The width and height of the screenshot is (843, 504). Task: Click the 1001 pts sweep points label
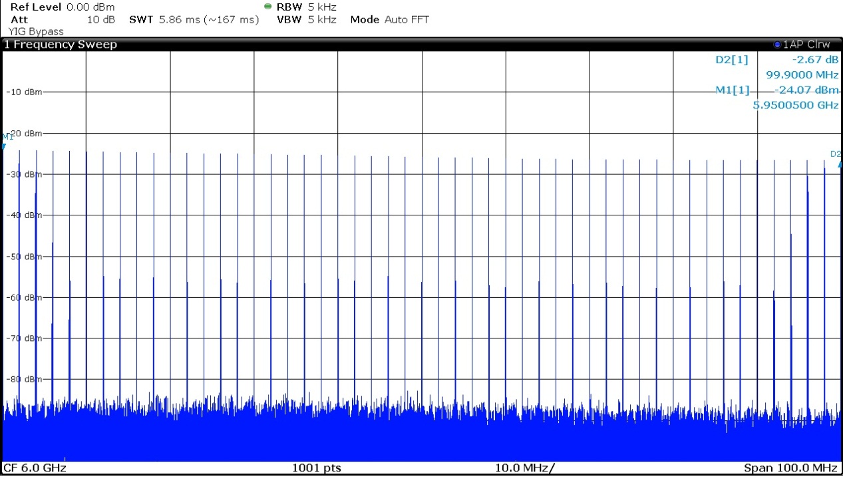click(x=316, y=468)
